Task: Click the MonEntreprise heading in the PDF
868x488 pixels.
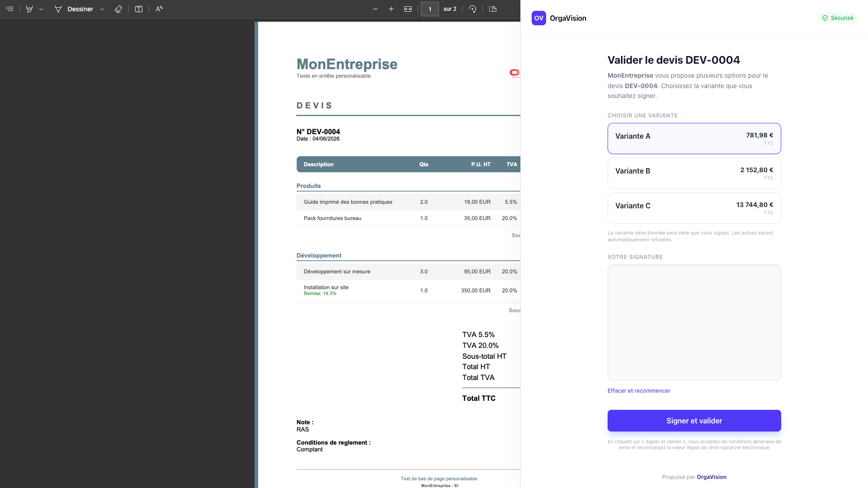Action: [347, 64]
